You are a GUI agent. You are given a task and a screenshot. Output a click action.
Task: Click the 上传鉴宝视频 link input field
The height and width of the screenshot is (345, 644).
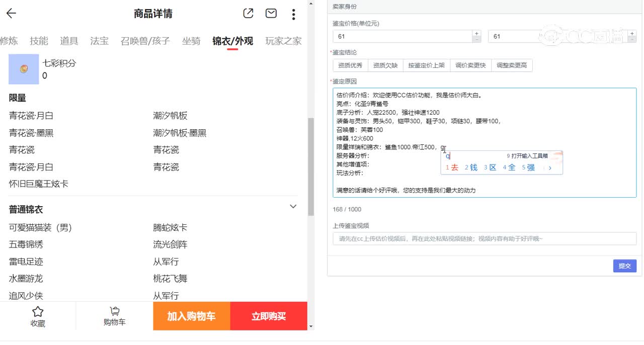[x=483, y=238]
